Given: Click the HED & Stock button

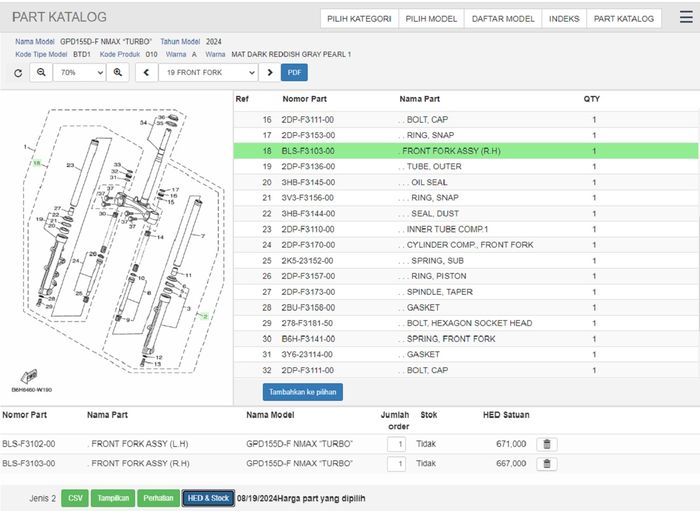Looking at the screenshot, I should coord(208,498).
